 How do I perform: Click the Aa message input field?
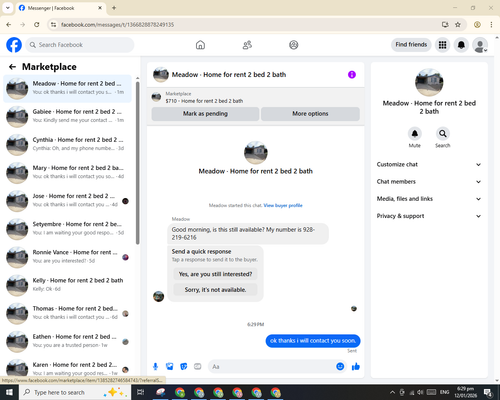(x=272, y=367)
